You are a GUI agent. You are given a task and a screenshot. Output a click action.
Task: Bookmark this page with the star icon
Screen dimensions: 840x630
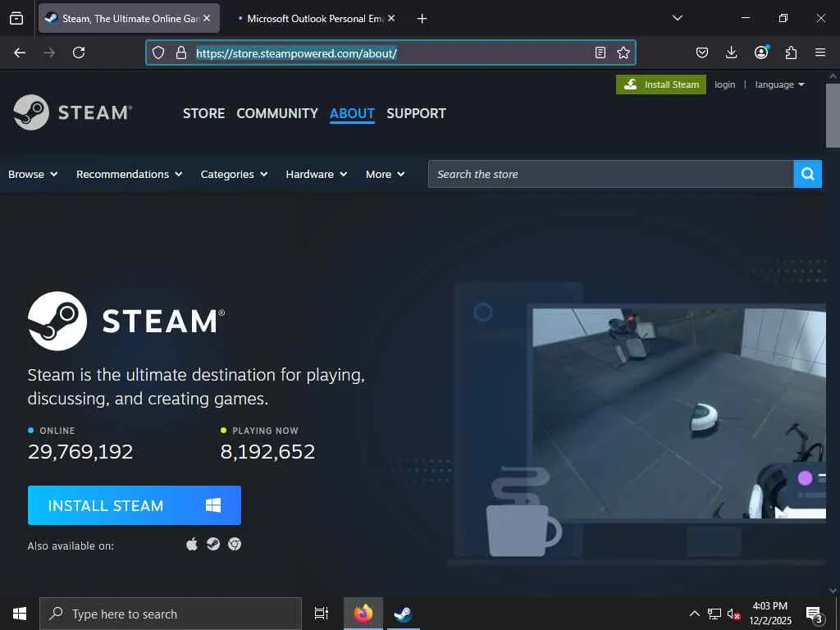pyautogui.click(x=623, y=52)
